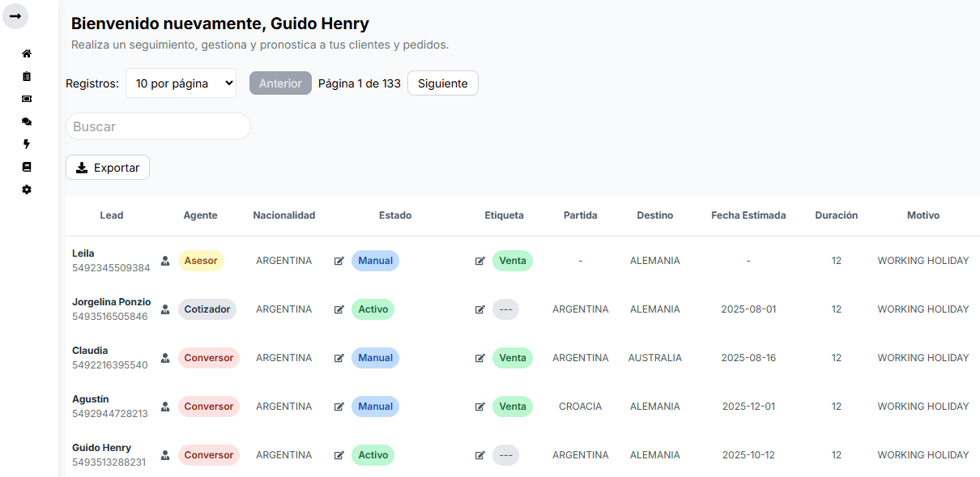Open the records per page dropdown

click(181, 83)
